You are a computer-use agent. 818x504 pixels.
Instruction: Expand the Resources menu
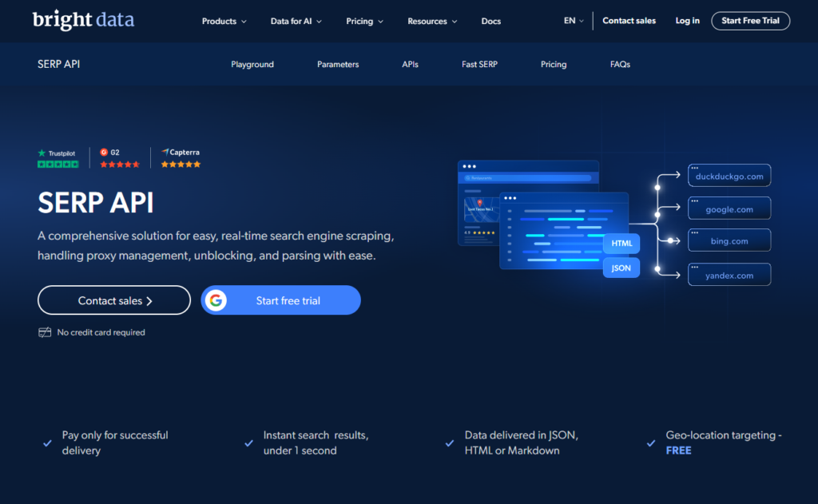pos(432,22)
